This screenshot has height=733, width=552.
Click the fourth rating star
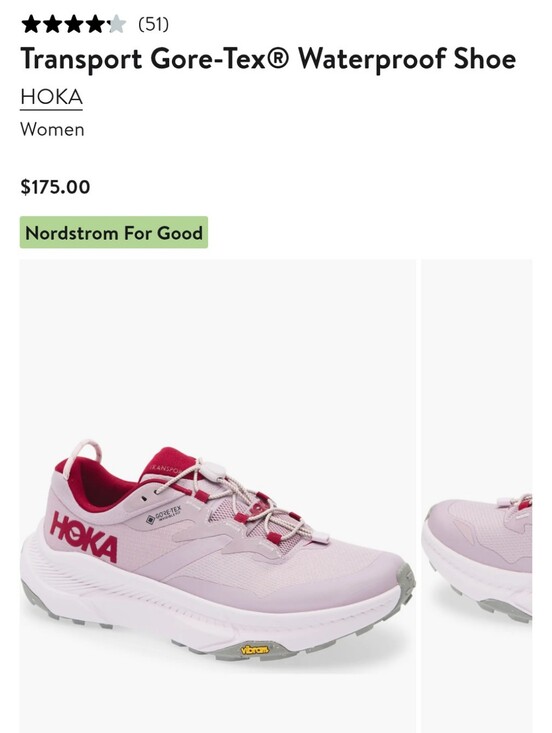pos(95,24)
